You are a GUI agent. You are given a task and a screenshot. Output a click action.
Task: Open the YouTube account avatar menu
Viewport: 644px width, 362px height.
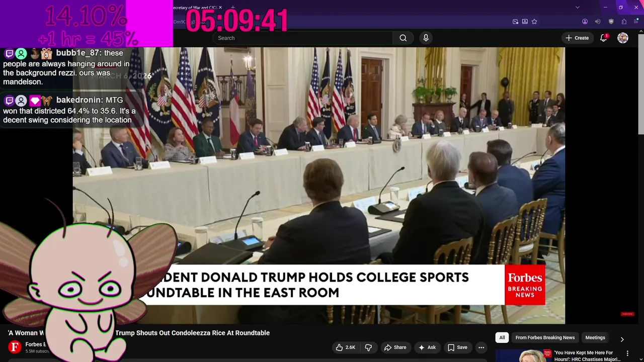(623, 38)
